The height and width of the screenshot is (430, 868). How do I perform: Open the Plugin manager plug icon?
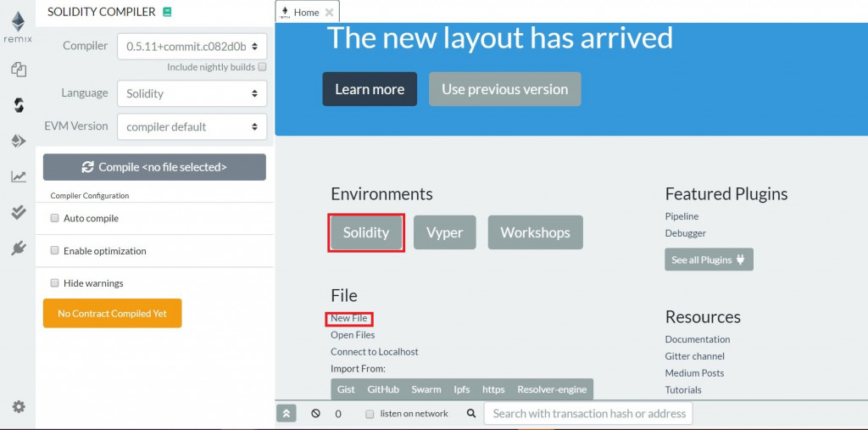coord(19,249)
